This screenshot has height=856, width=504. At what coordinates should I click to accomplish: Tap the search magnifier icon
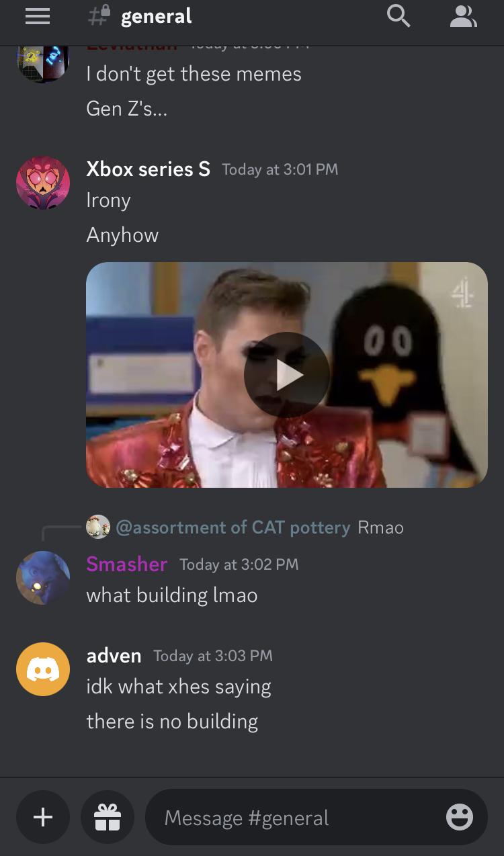pyautogui.click(x=398, y=16)
